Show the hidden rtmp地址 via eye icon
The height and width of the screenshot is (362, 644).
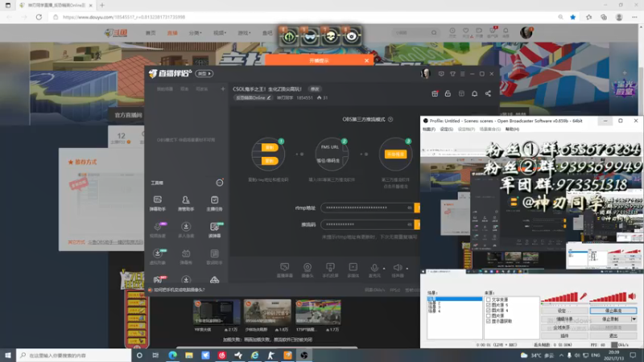410,208
